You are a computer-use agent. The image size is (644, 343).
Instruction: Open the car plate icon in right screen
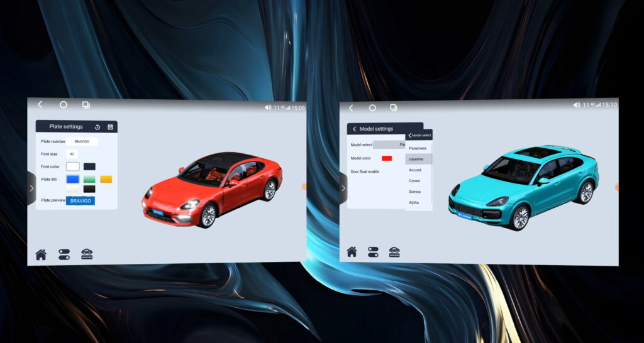click(394, 252)
